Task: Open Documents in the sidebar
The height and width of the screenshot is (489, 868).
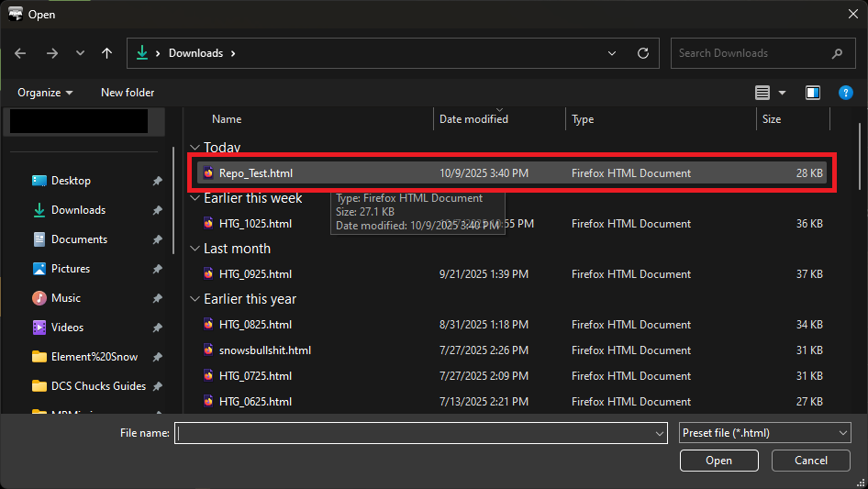Action: 79,239
